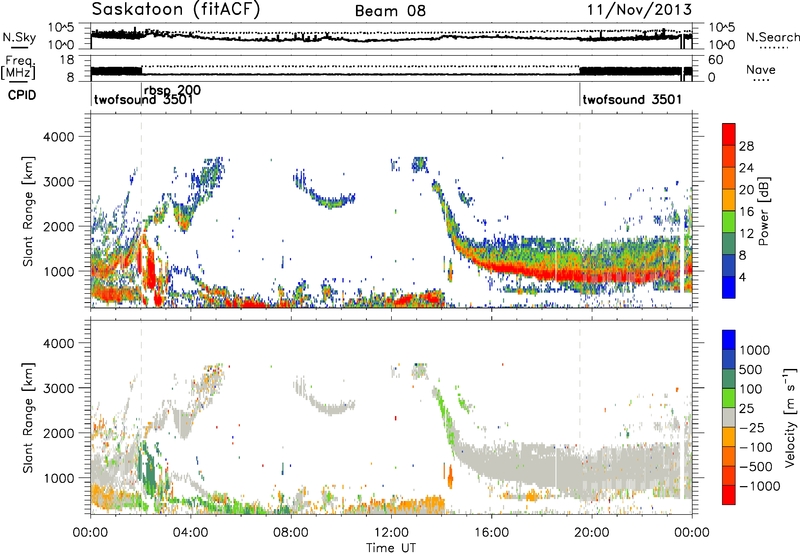Pick the blue top segment of Velocity colorbar
Viewport: 800px width, 554px height.
tap(729, 339)
